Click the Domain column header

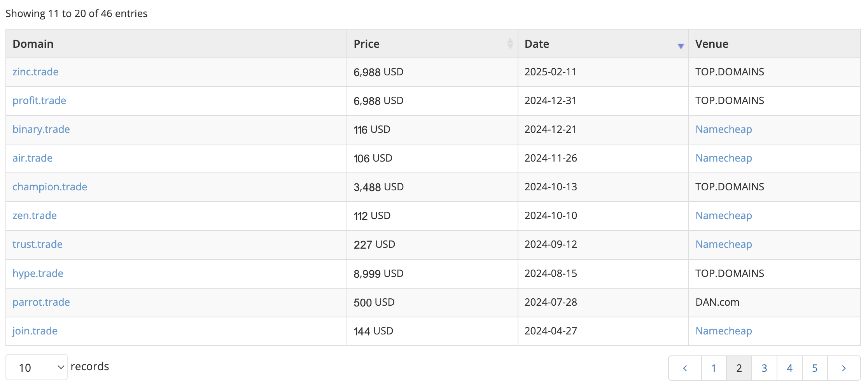point(33,44)
